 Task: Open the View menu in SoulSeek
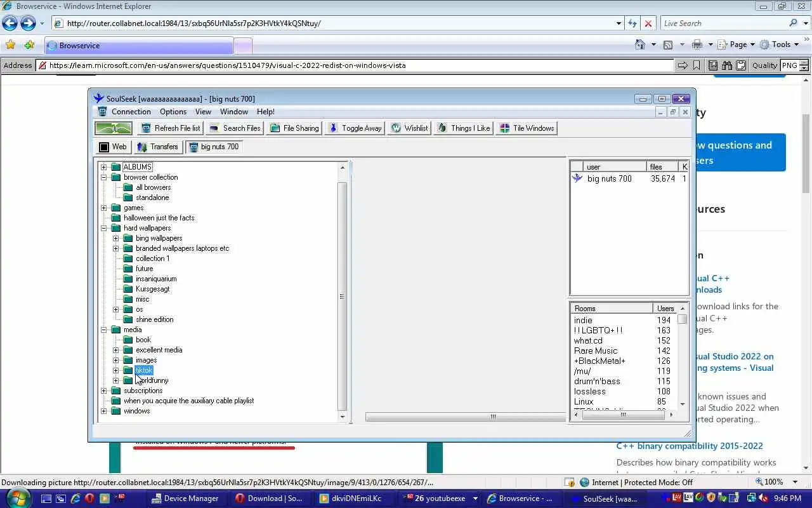[203, 112]
